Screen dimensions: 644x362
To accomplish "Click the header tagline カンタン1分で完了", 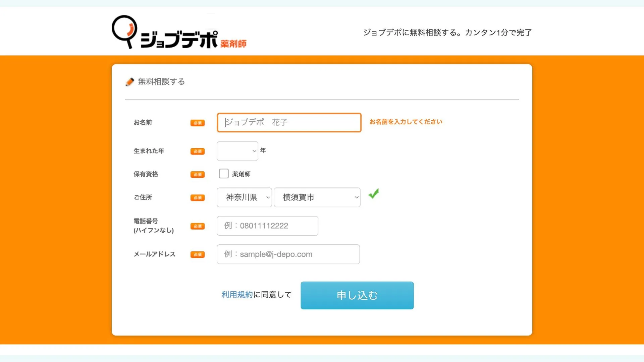I will 498,33.
